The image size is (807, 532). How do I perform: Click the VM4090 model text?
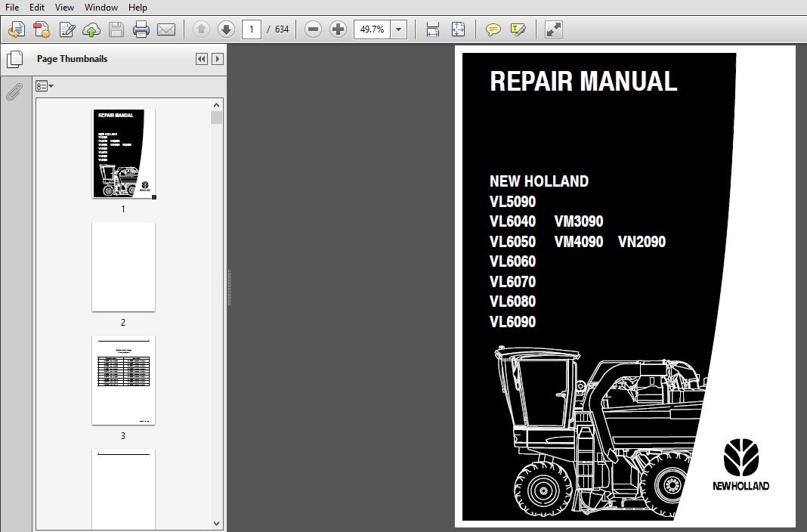579,242
